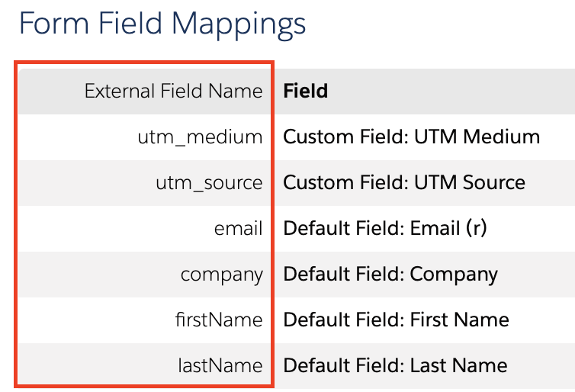Click "Custom Field:" prefix in UTM Medium row
The image size is (575, 392).
pos(331,137)
